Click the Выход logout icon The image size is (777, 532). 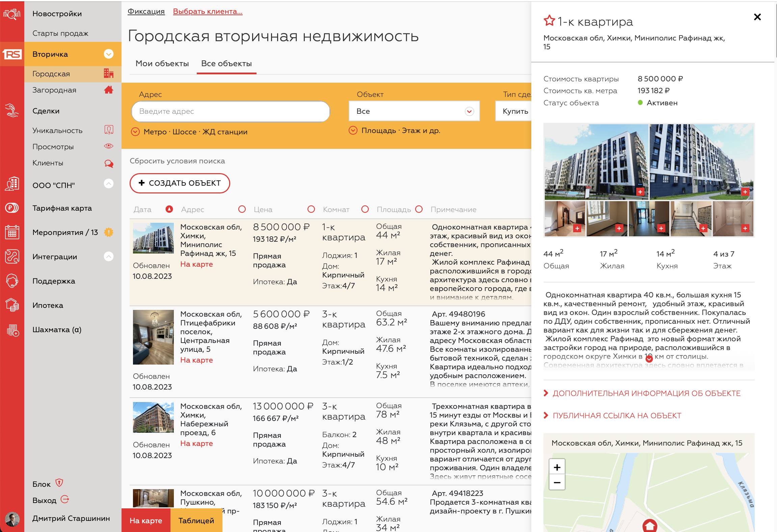pyautogui.click(x=65, y=500)
